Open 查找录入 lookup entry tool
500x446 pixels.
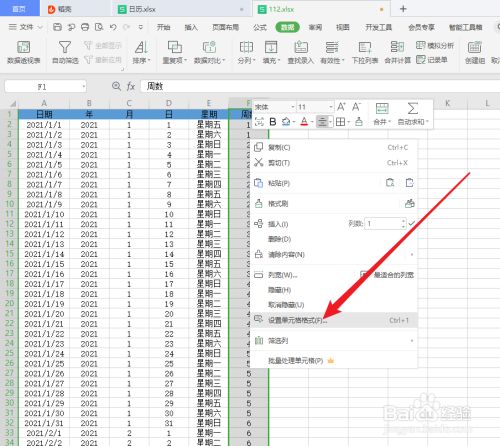tap(301, 52)
